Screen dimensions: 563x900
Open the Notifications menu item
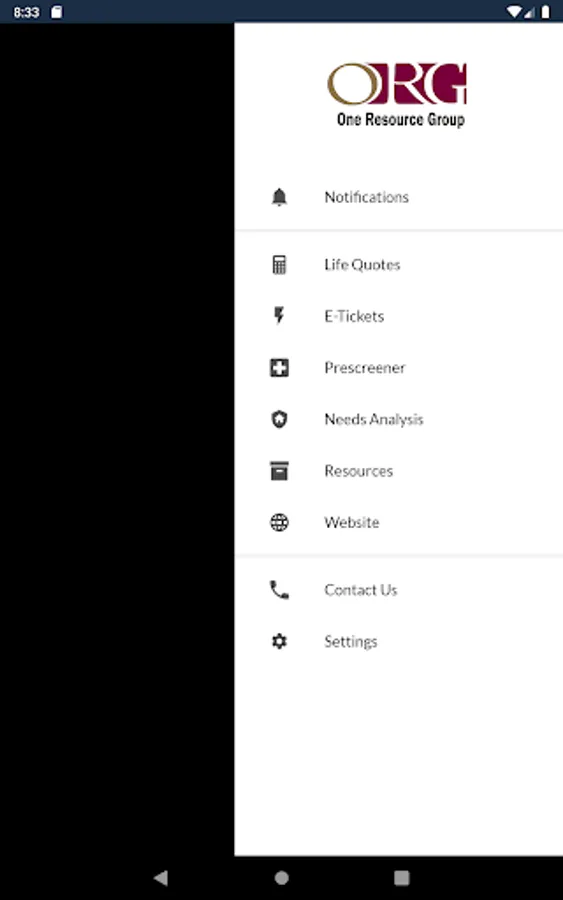(398, 197)
